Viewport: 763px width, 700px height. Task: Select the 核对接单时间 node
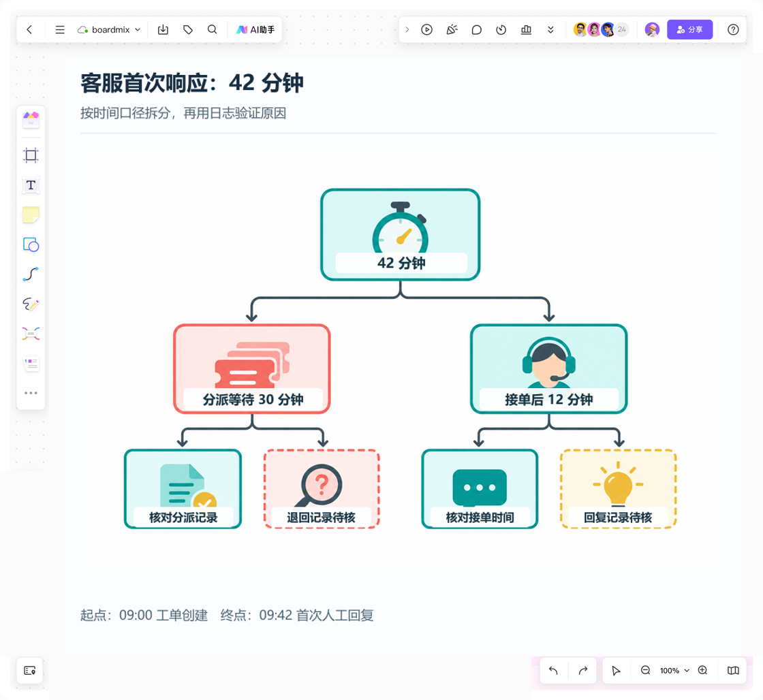[x=480, y=489]
